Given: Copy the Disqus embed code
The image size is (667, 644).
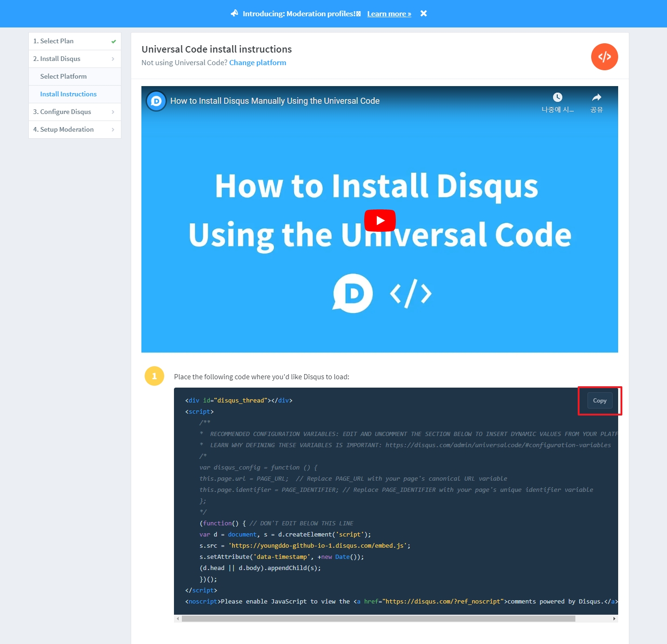Looking at the screenshot, I should (x=600, y=401).
